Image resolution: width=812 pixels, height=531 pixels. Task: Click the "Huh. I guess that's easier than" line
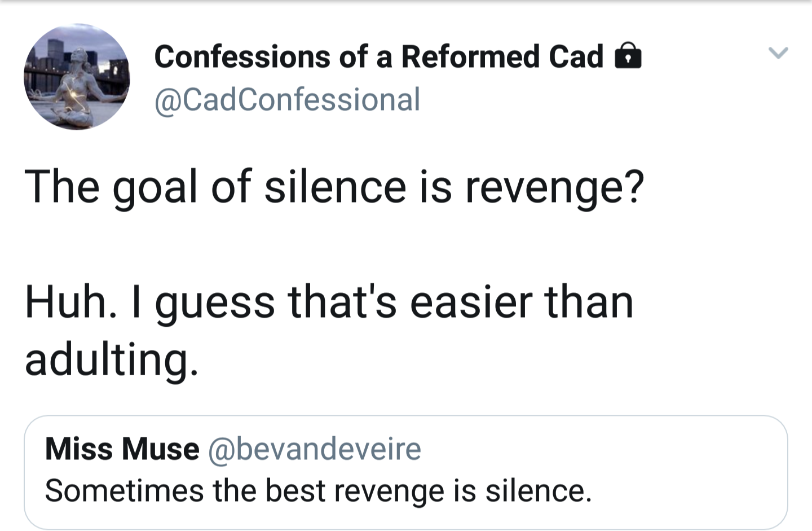(x=329, y=302)
